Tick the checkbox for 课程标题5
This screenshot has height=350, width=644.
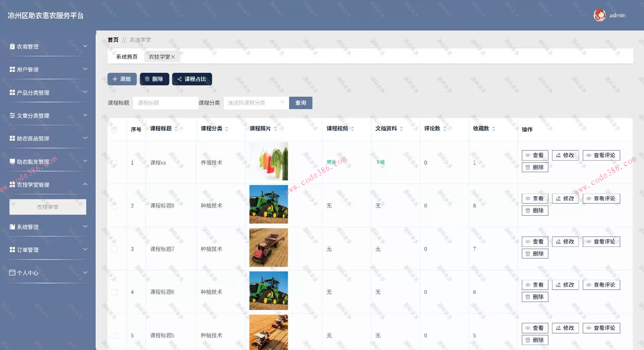click(114, 336)
